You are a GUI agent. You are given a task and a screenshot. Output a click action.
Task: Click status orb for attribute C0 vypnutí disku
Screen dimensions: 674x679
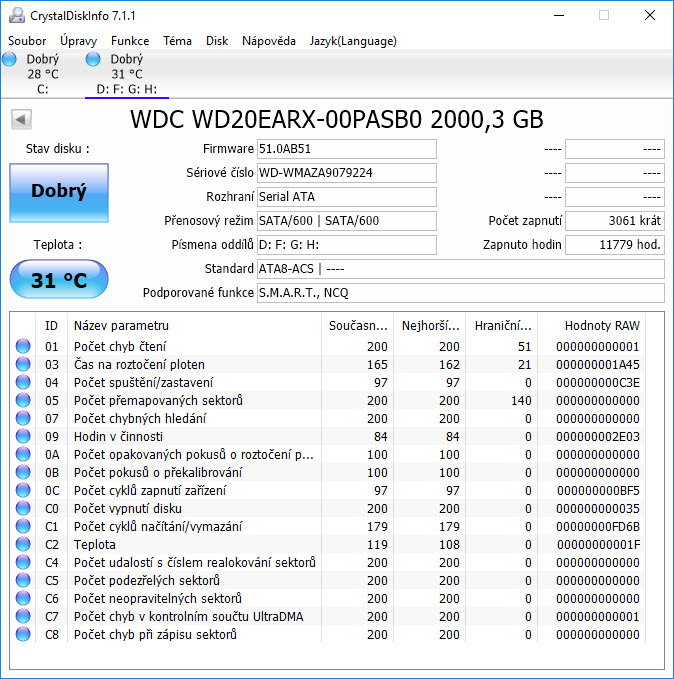point(23,508)
